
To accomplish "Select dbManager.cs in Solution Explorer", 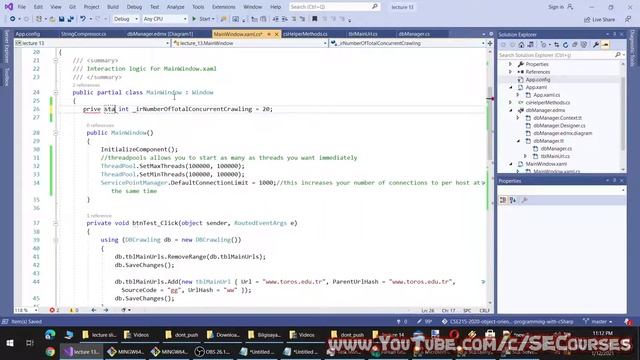I will (556, 149).
